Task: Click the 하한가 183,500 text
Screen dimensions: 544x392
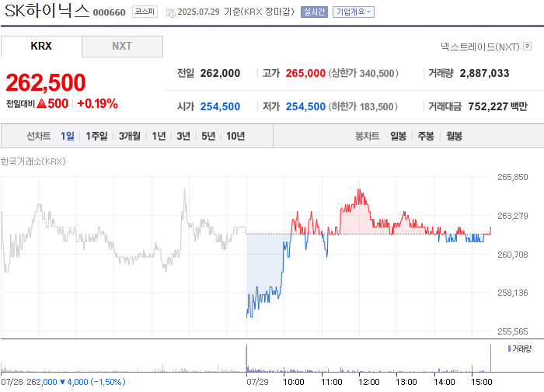Action: [363, 106]
